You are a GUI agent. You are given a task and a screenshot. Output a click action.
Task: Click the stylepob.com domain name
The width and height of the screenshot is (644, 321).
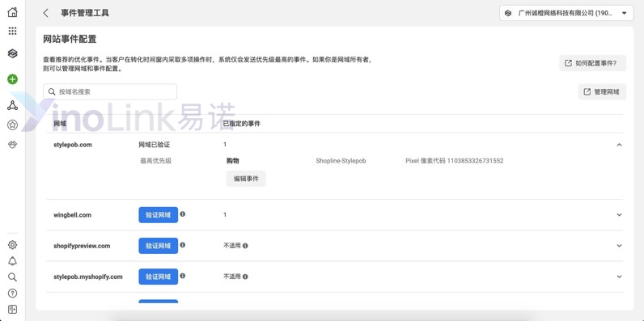coord(73,145)
